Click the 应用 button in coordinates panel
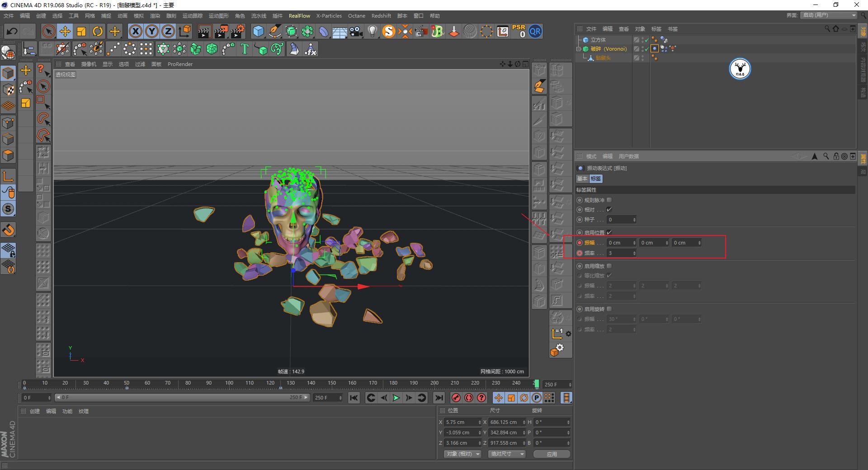This screenshot has height=470, width=868. [551, 454]
